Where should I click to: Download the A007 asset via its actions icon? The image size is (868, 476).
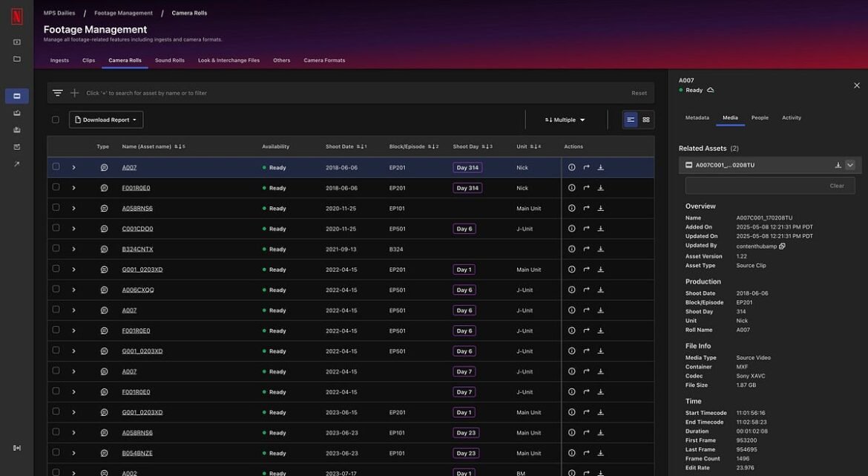tap(600, 167)
